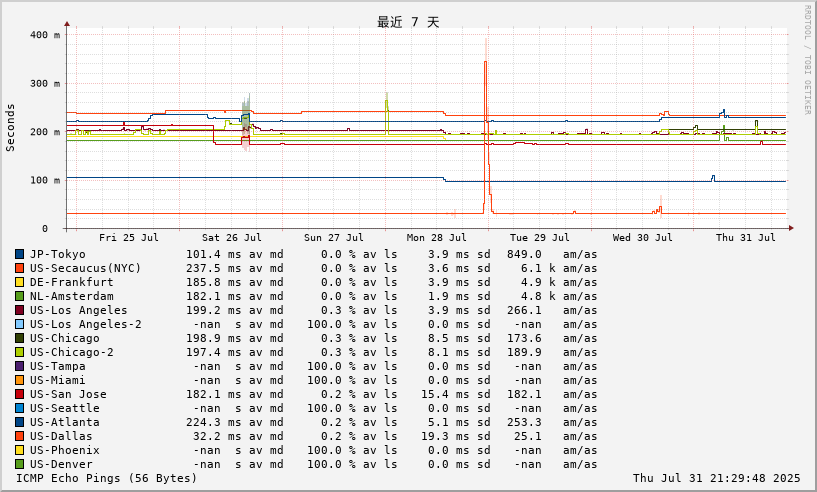Select the US-Secaucus(NYC) legend label
The height and width of the screenshot is (492, 817).
point(85,268)
